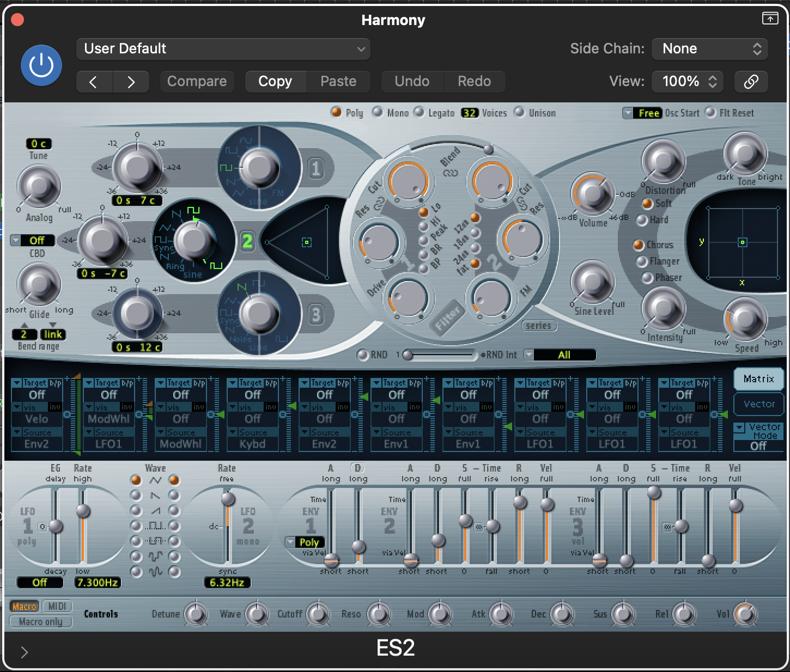The image size is (790, 672).
Task: Click the LFO 1 Rate slider handle
Action: click(83, 511)
